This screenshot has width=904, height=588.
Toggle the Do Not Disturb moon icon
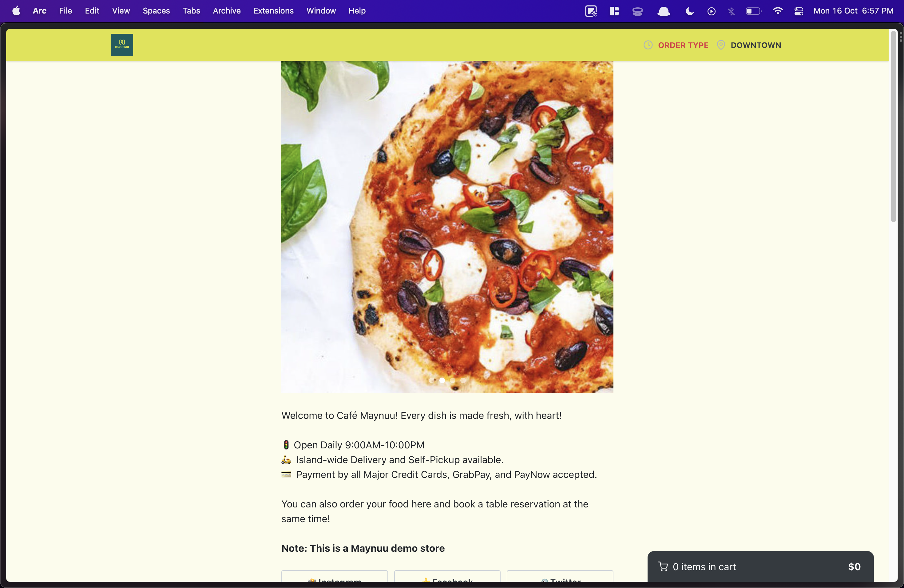click(689, 11)
